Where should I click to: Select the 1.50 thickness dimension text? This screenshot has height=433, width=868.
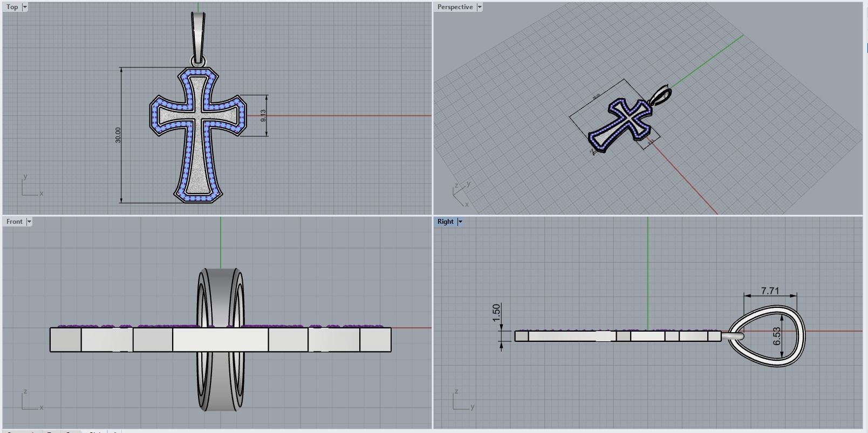coord(496,312)
